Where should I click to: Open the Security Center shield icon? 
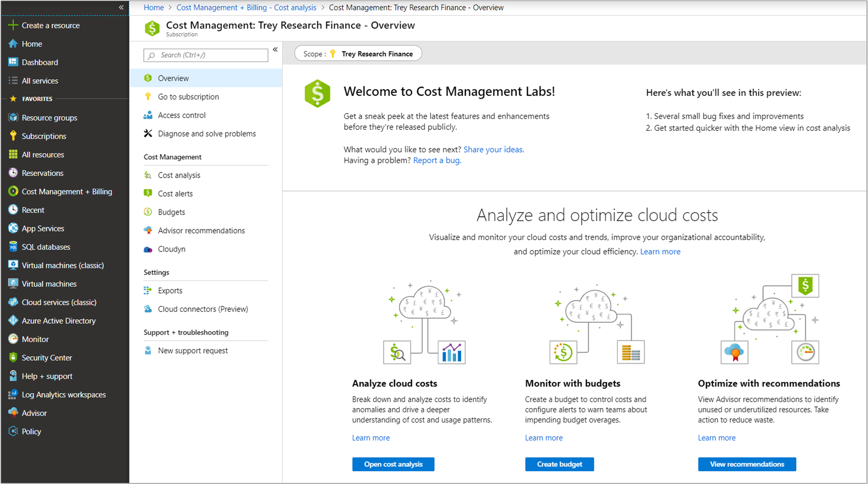coord(13,358)
